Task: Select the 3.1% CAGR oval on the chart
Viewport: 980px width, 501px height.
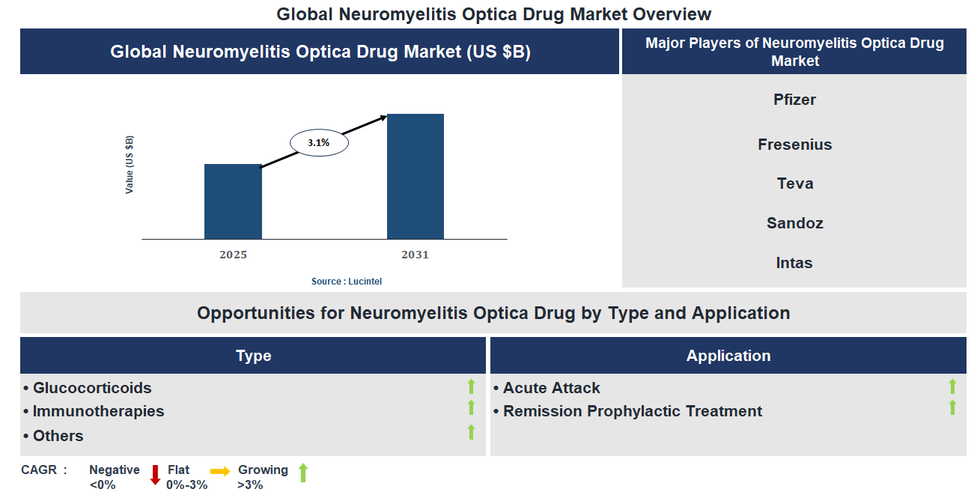Action: pyautogui.click(x=319, y=142)
